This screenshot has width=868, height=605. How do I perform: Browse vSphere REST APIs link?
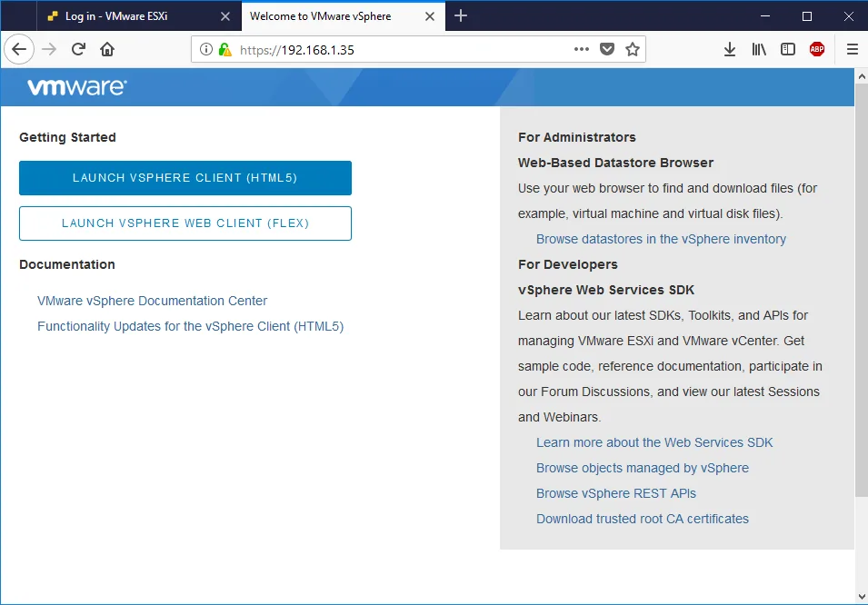616,493
